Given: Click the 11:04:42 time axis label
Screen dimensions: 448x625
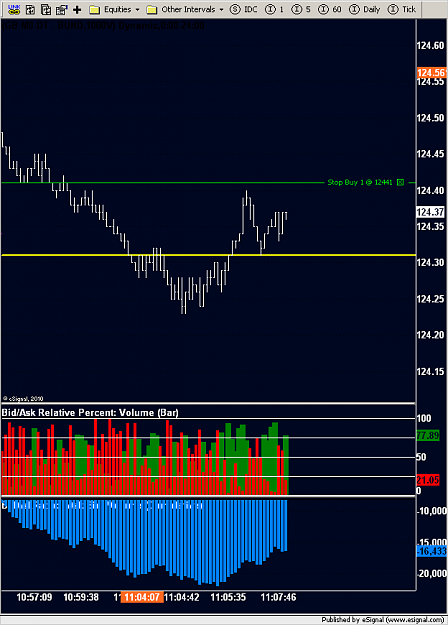Looking at the screenshot, I should [x=182, y=597].
